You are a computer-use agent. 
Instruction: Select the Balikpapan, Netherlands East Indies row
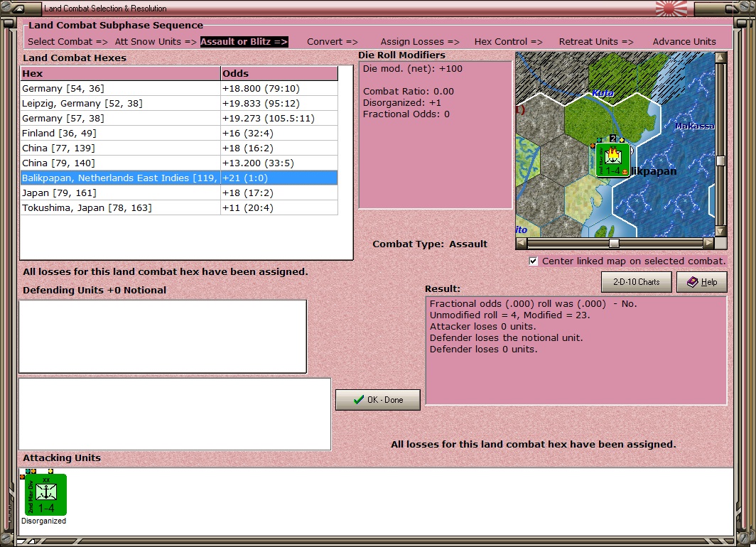click(179, 178)
